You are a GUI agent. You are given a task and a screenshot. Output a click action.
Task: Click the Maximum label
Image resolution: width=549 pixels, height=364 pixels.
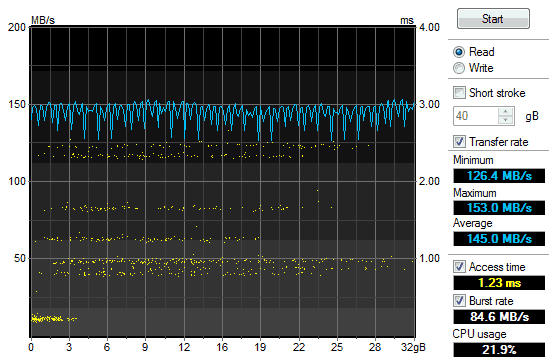[475, 193]
